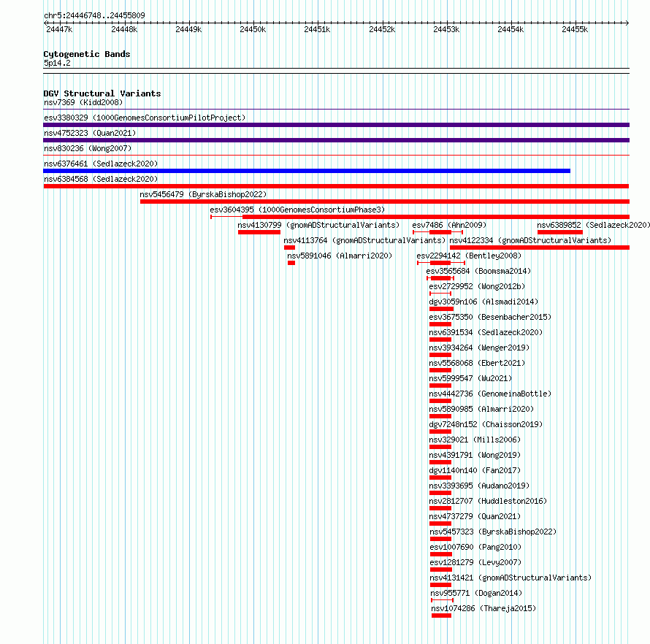Click the nsv6389852 (Sedlazeck2020) label

593,225
